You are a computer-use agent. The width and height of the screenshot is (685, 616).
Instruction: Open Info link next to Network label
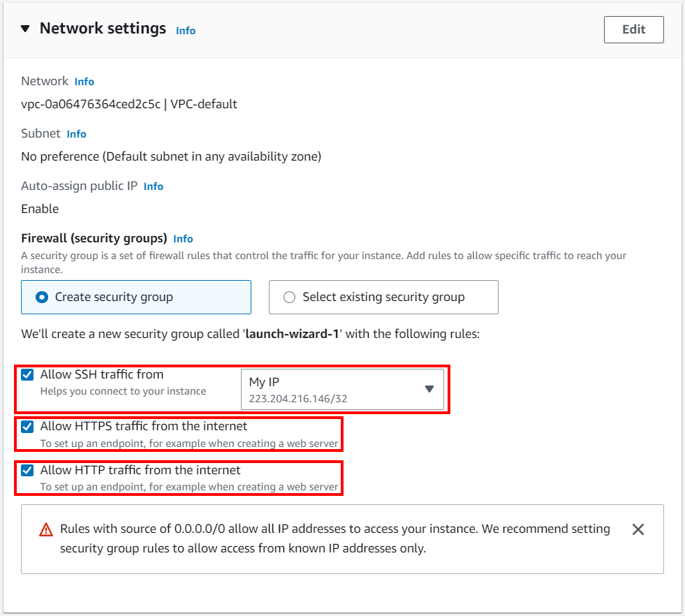tap(84, 82)
